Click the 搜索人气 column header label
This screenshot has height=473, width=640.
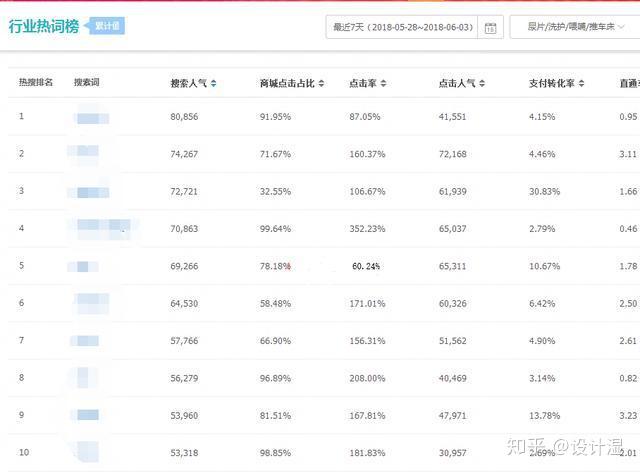[x=189, y=83]
